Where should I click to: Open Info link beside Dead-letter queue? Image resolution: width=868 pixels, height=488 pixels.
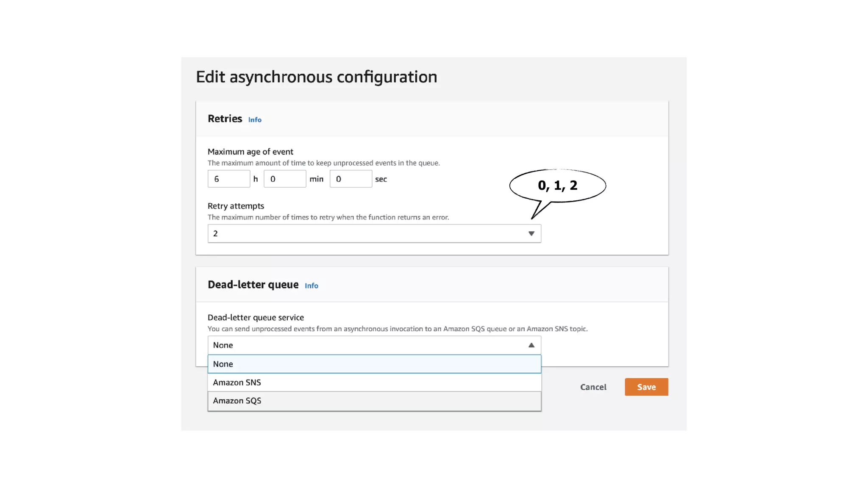point(311,286)
